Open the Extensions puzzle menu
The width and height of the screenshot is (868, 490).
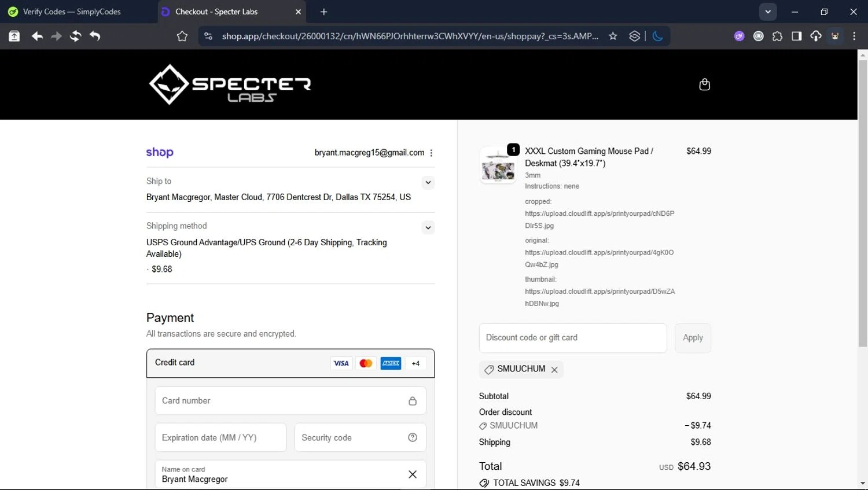pyautogui.click(x=777, y=36)
